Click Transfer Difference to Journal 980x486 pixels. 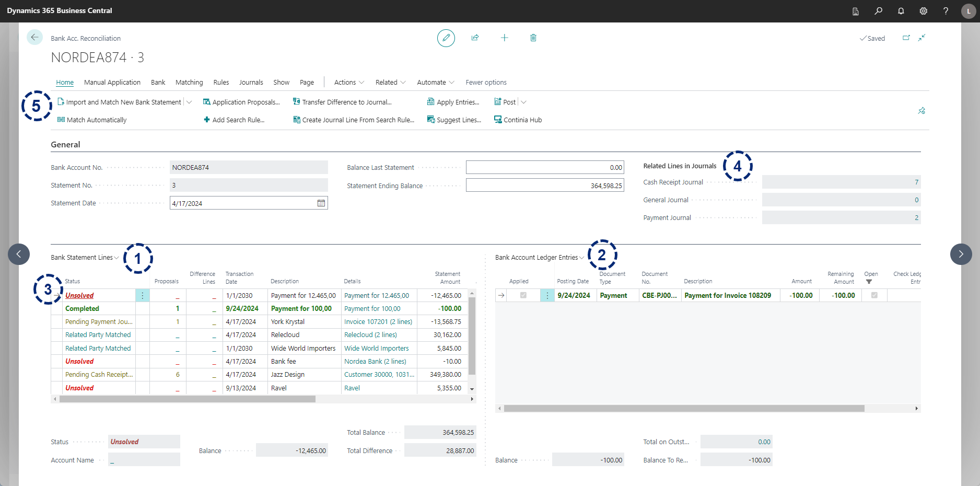(x=342, y=102)
